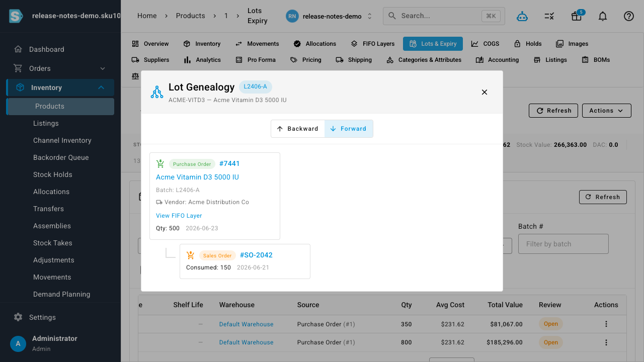
Task: Open the FIFO Layers tab
Action: click(x=373, y=44)
